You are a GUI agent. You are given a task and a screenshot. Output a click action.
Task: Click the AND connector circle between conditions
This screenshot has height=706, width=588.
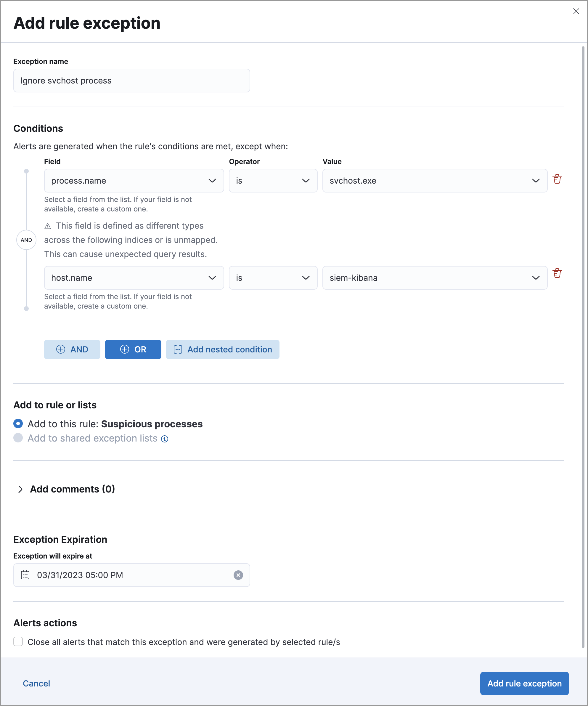point(26,240)
